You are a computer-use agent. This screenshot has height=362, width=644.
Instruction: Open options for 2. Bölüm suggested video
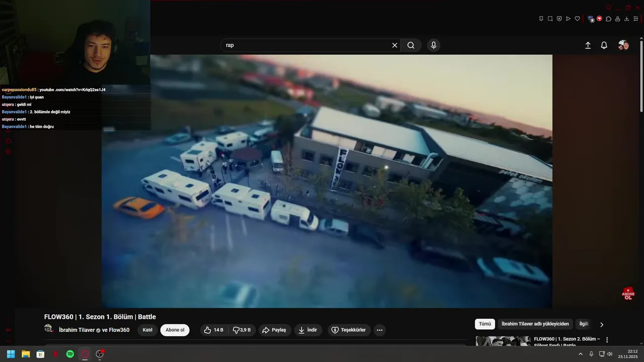click(x=607, y=340)
